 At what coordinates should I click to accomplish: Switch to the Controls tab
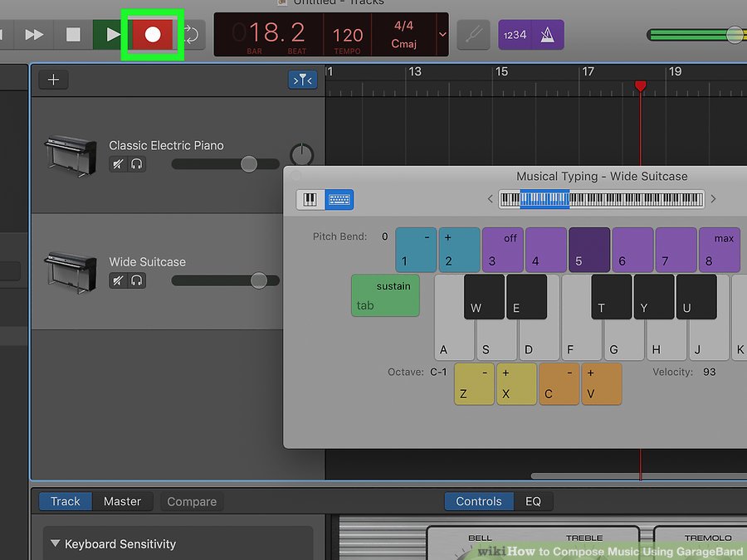pyautogui.click(x=479, y=501)
